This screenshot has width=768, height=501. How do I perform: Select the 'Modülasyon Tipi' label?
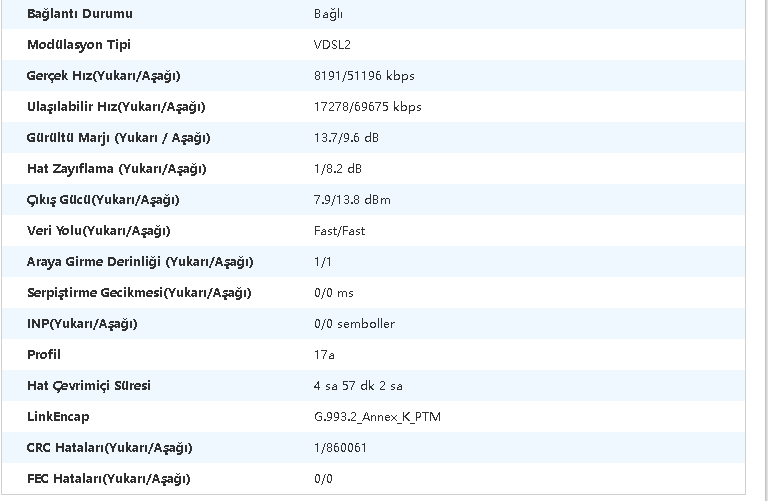pyautogui.click(x=79, y=45)
